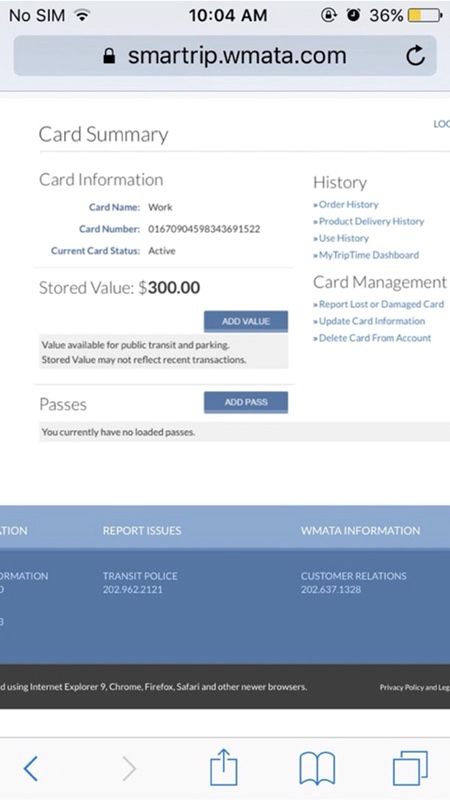Open MyTripTime Dashboard link
The height and width of the screenshot is (800, 450).
click(x=366, y=255)
